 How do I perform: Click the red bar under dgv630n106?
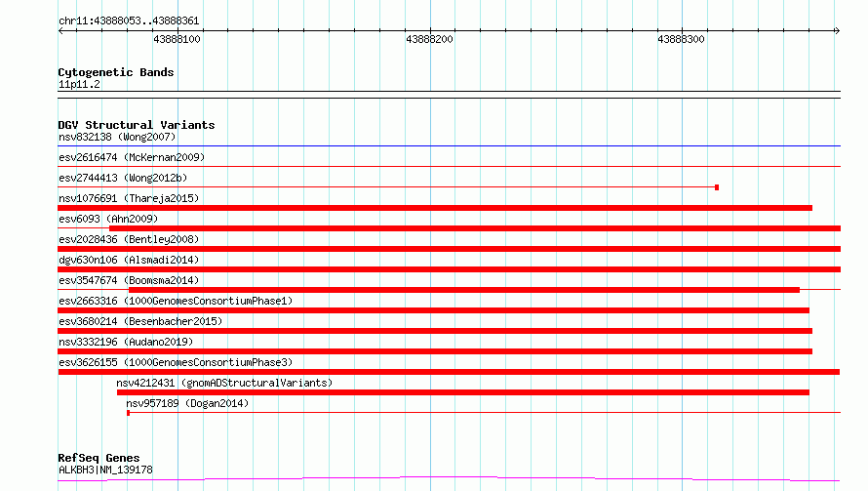point(449,269)
